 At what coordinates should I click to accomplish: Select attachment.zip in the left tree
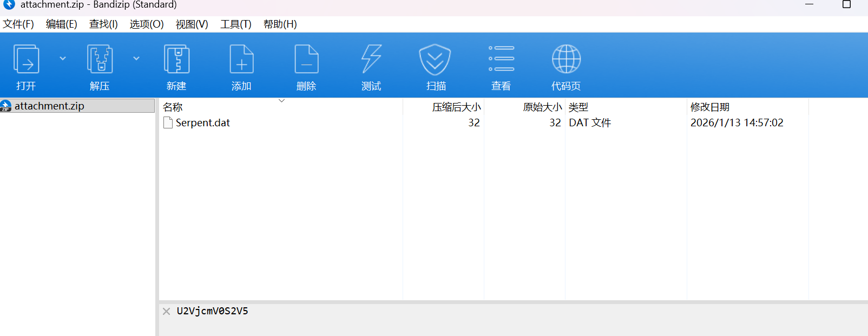49,106
